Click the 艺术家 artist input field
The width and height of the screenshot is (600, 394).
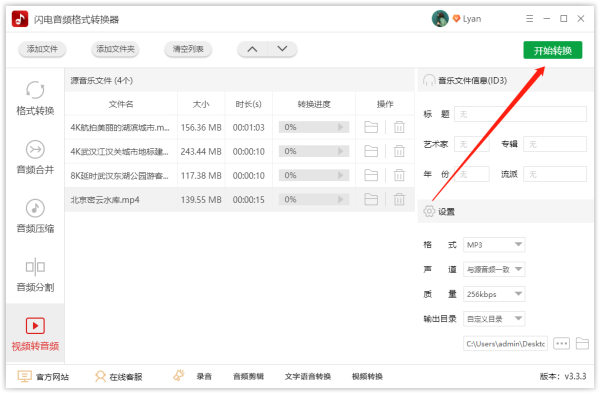point(471,144)
